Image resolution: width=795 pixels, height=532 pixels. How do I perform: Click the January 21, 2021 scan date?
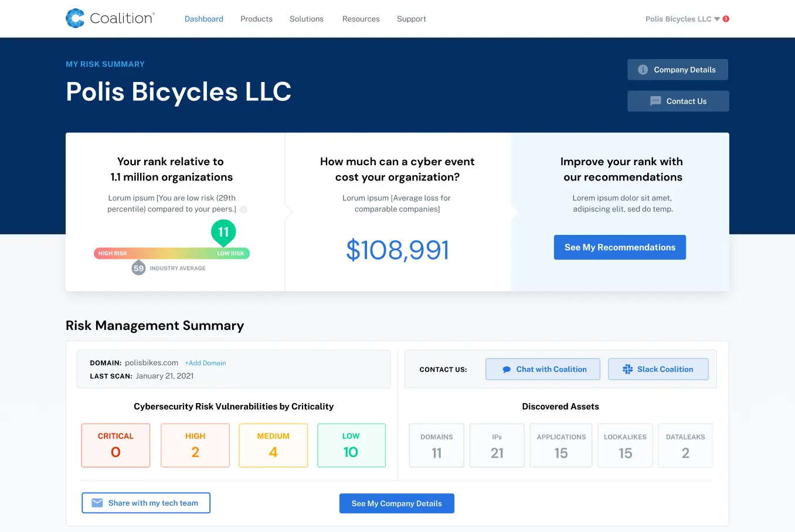coord(165,376)
